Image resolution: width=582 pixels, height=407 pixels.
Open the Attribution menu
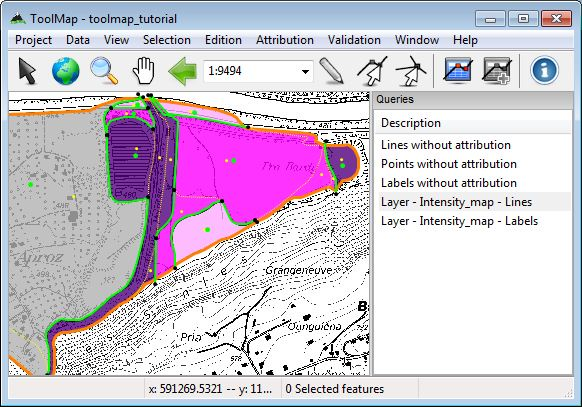pos(285,40)
